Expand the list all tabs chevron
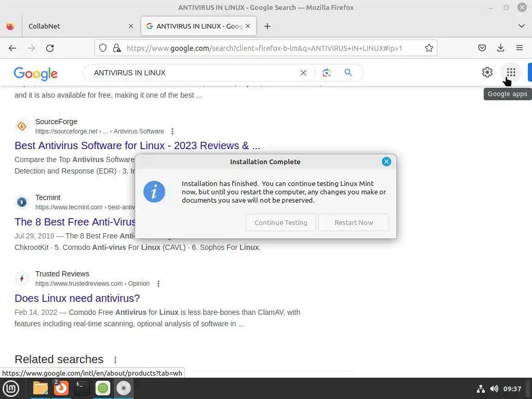The height and width of the screenshot is (399, 532). [x=522, y=26]
